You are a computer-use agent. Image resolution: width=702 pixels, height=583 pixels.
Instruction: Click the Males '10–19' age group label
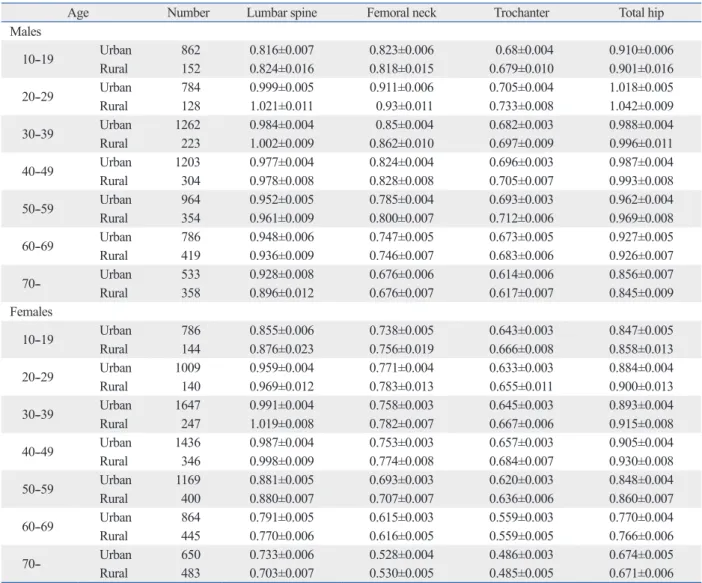point(38,60)
